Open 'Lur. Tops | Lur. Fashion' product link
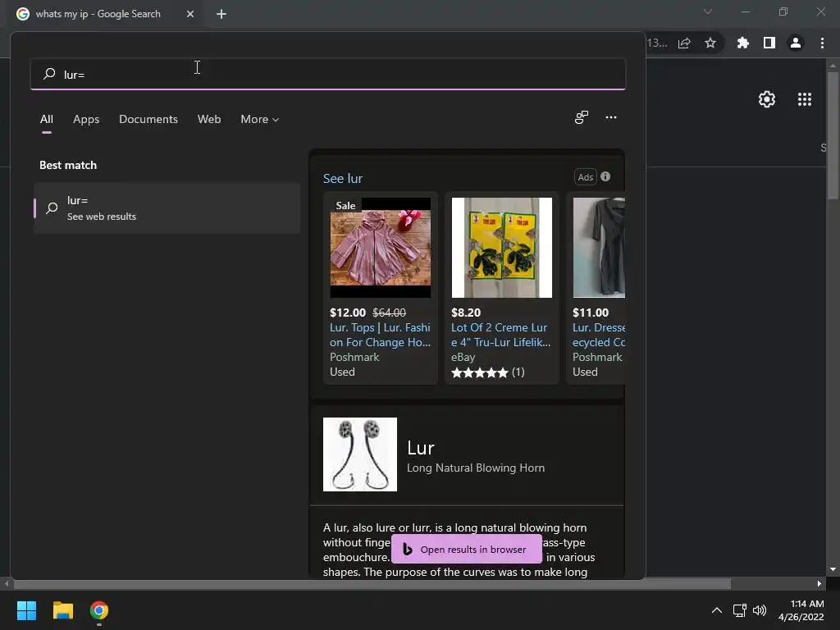This screenshot has width=840, height=630. coord(381,335)
